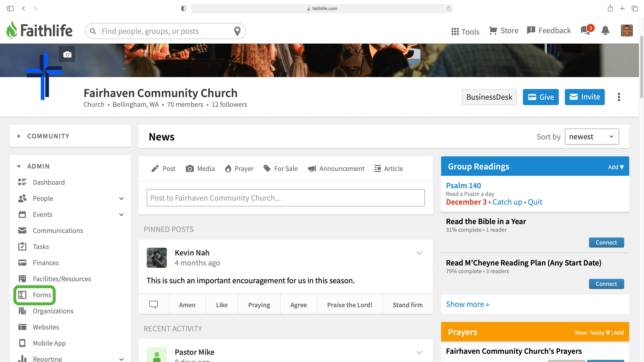Click the Quit reading plan link
644x362 pixels.
(x=535, y=202)
